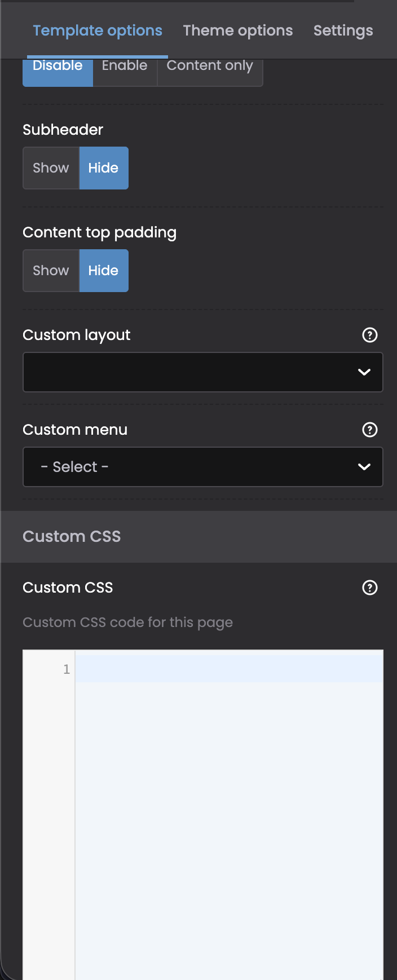397x980 pixels.
Task: Hide the content top padding
Action: point(104,271)
